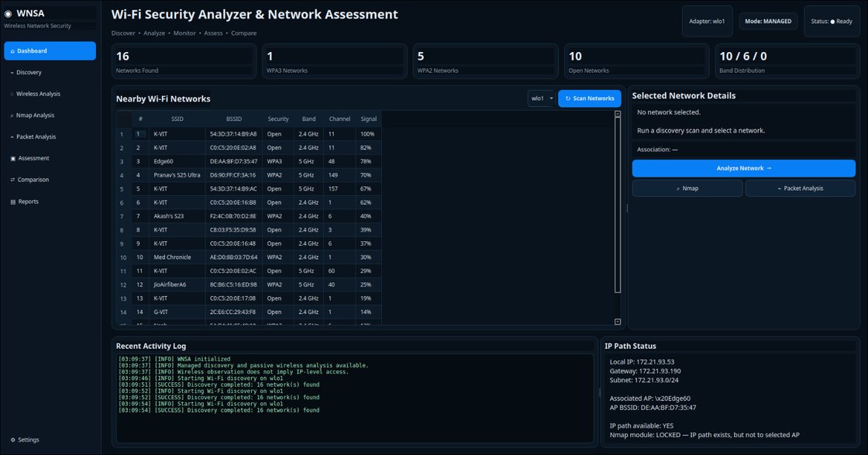868x455 pixels.
Task: Select Akash's S23 network row
Action: [257, 216]
